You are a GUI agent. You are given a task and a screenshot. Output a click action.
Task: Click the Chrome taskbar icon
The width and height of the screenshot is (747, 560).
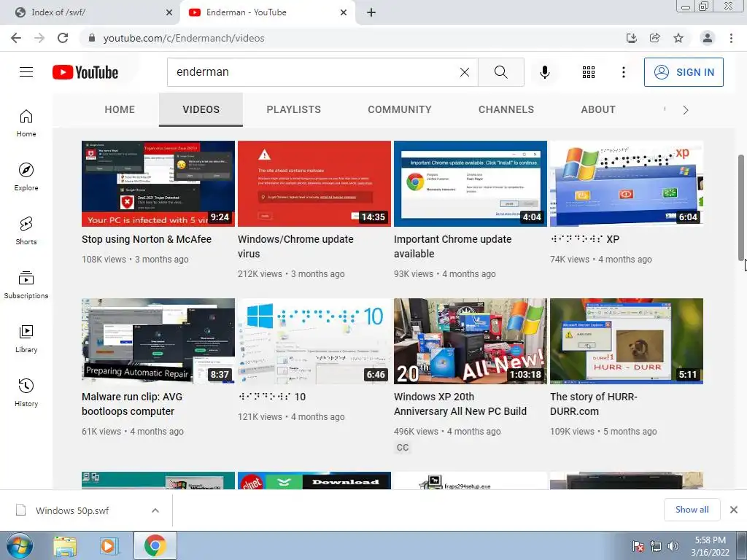point(155,545)
